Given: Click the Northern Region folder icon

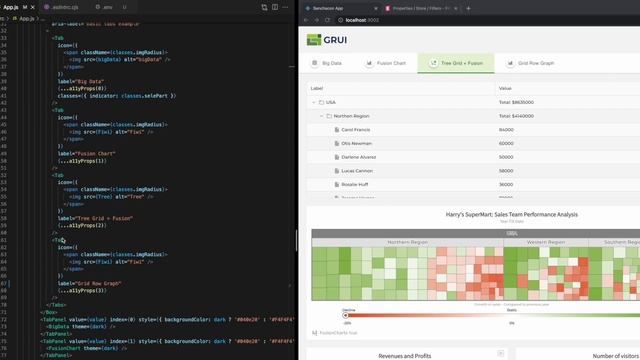Looking at the screenshot, I should click(329, 116).
